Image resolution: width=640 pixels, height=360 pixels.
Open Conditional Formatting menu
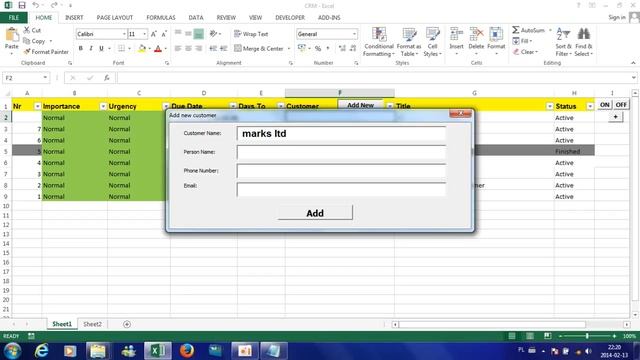[379, 42]
